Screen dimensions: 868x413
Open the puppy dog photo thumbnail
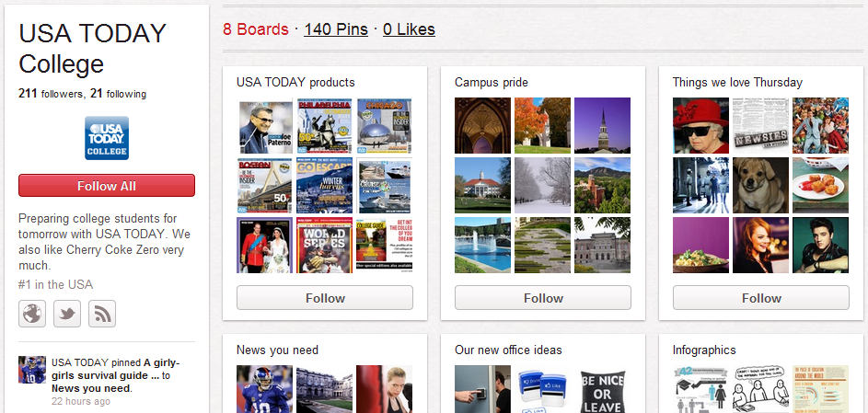(x=761, y=185)
